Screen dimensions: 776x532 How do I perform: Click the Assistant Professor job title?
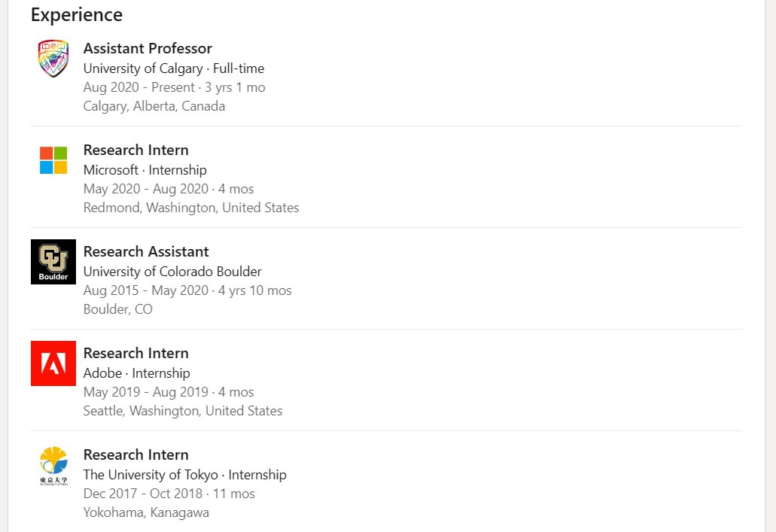pos(148,48)
